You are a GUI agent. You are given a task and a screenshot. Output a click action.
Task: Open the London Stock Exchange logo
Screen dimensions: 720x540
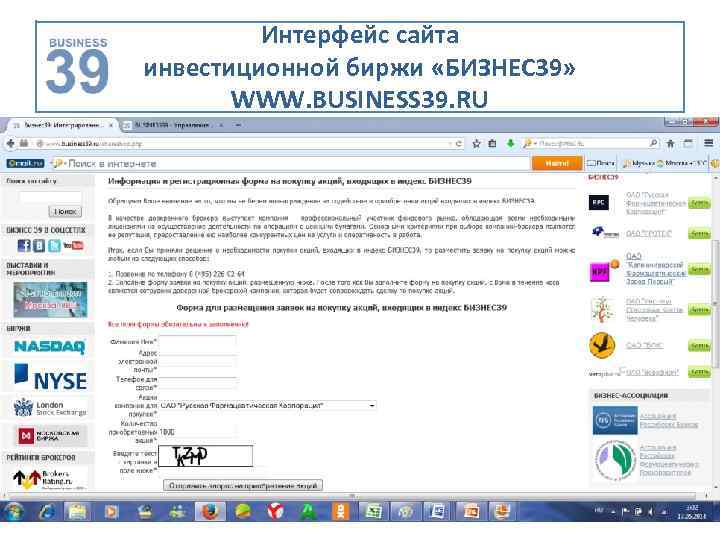click(x=50, y=408)
